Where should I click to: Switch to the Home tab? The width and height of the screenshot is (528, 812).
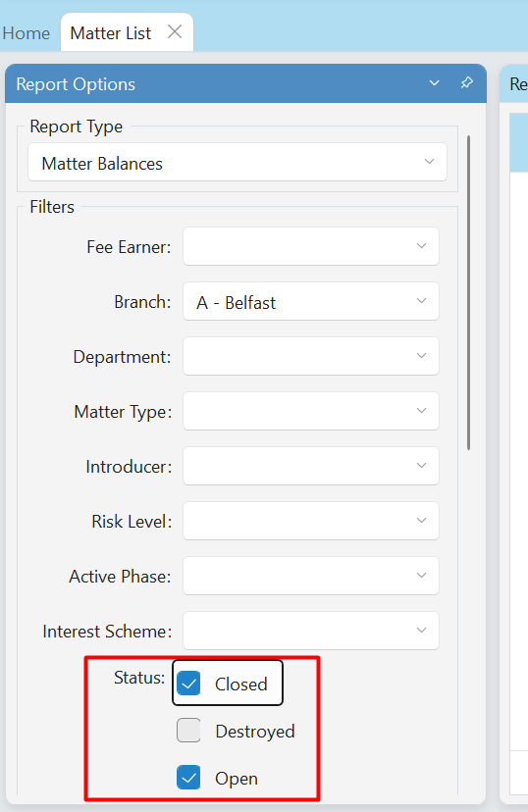click(26, 33)
